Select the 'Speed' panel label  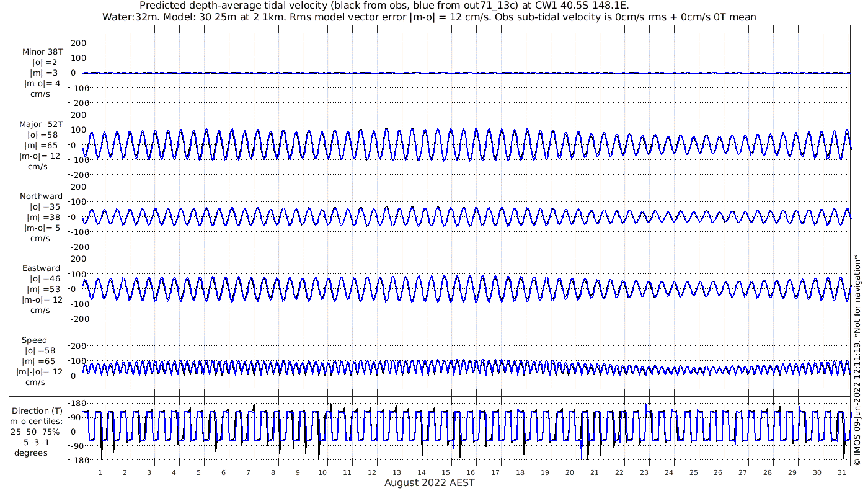(34, 340)
